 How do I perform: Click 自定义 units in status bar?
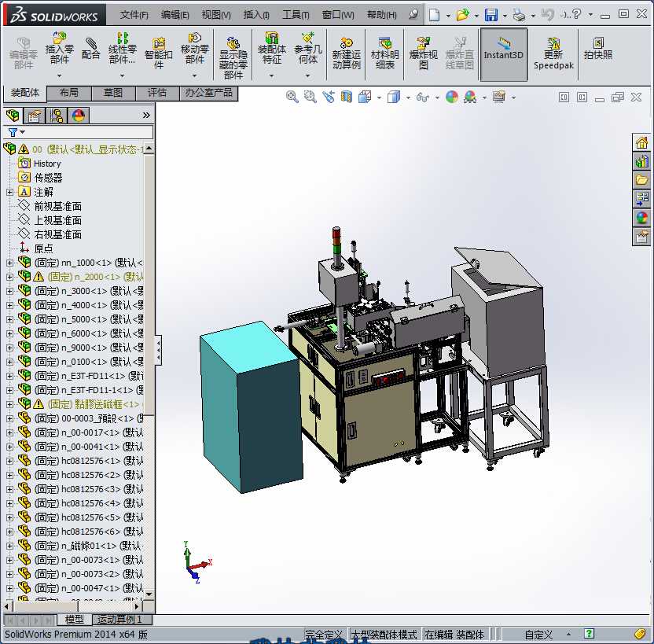pyautogui.click(x=538, y=635)
